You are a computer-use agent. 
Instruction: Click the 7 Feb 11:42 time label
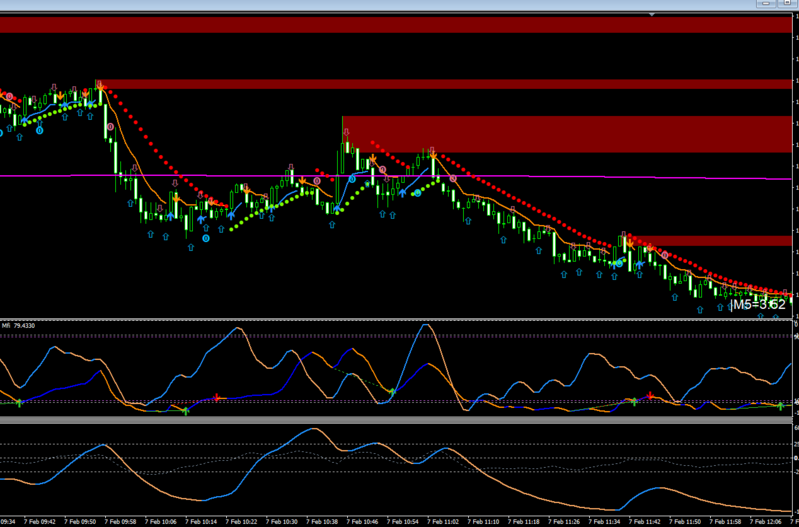coord(645,522)
